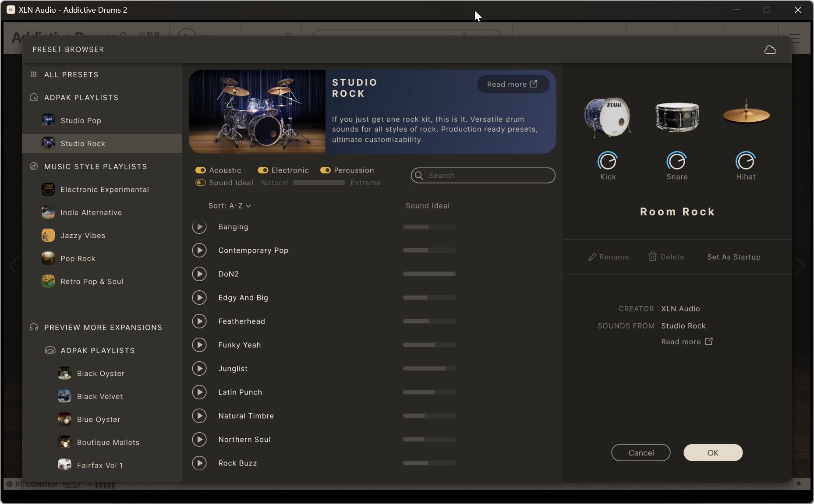
Task: Toggle the Electronic filter
Action: 263,170
